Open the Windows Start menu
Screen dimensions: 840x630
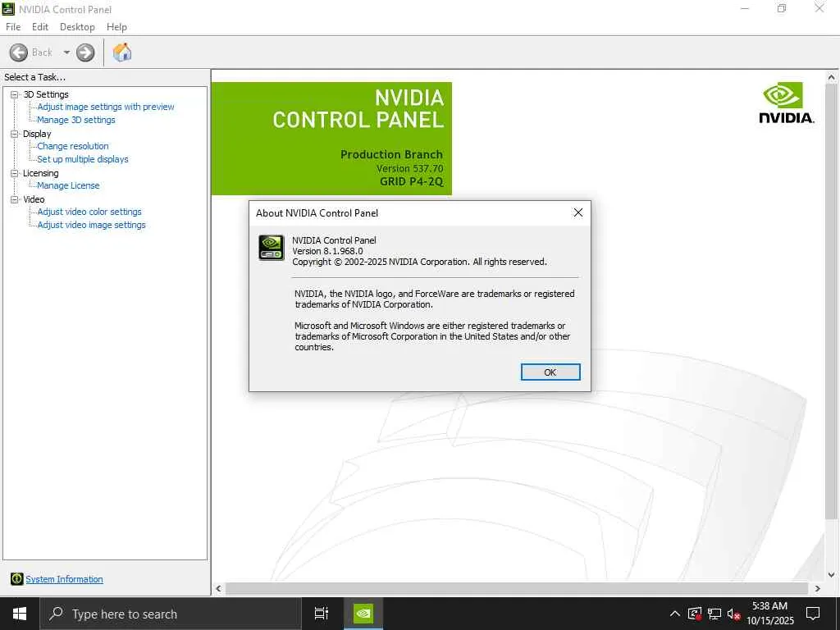(20, 614)
